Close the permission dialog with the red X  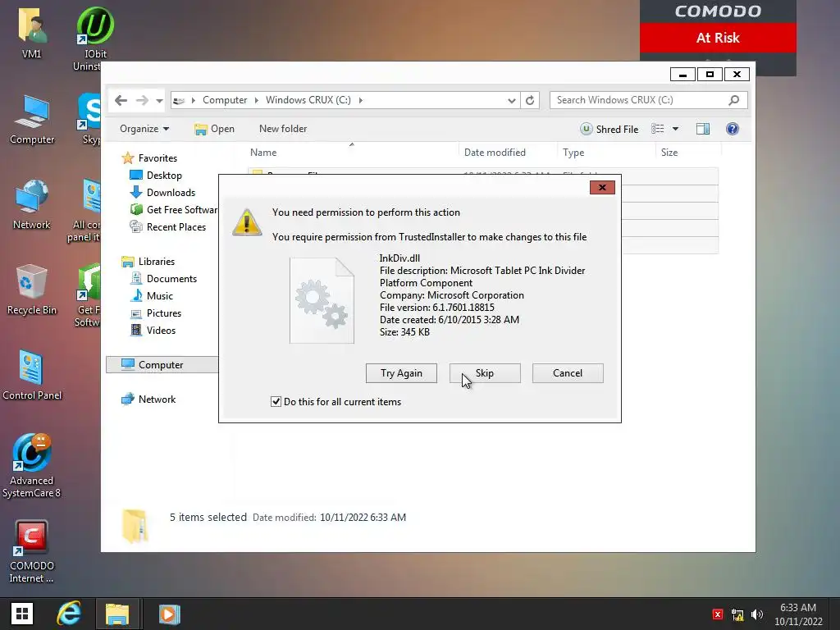tap(602, 188)
